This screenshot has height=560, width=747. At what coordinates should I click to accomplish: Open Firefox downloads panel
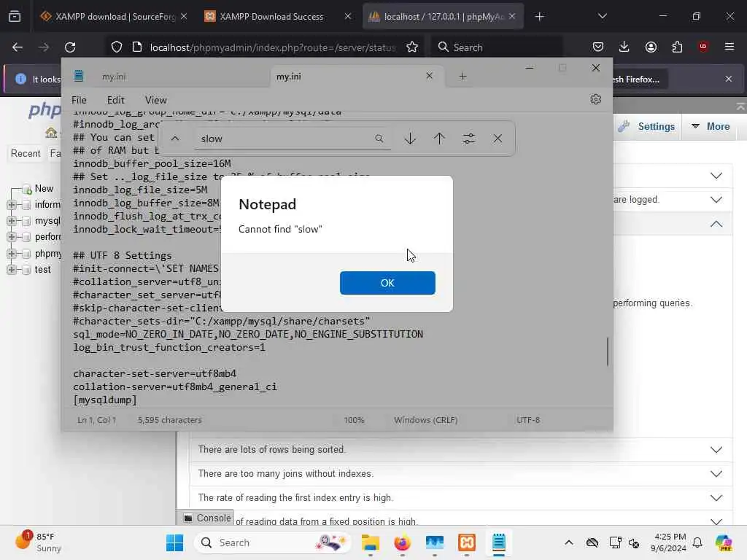point(624,47)
